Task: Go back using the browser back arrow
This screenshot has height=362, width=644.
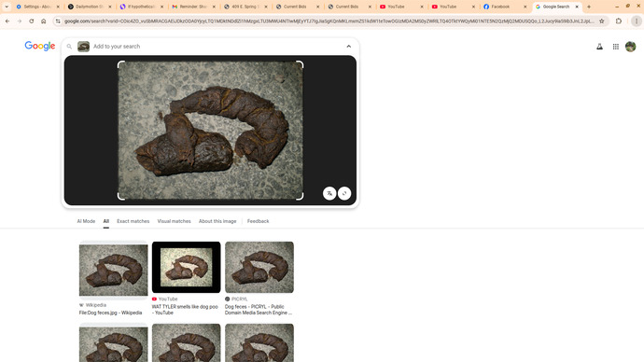Action: point(7,21)
